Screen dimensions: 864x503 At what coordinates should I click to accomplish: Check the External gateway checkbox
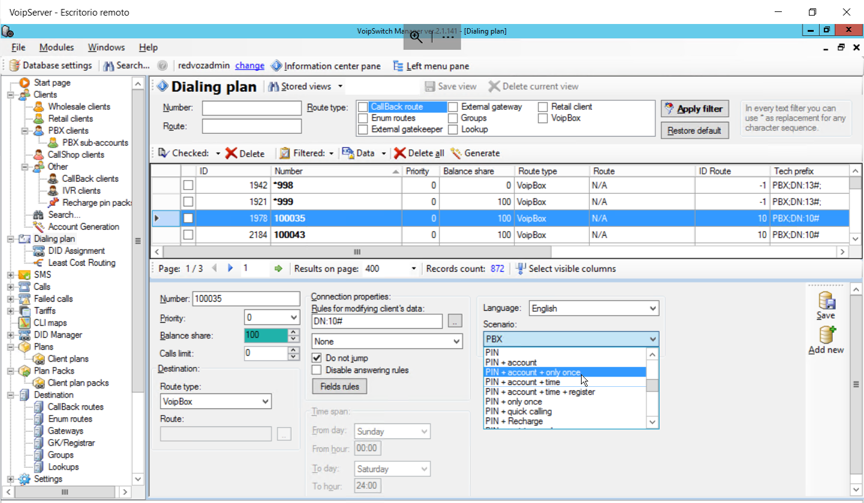[453, 107]
